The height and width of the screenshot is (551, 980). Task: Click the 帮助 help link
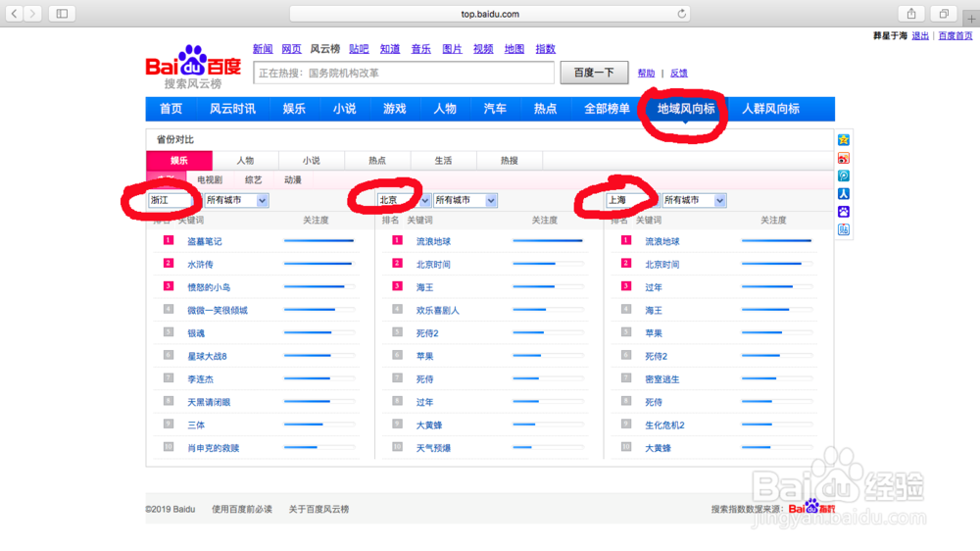pos(646,74)
